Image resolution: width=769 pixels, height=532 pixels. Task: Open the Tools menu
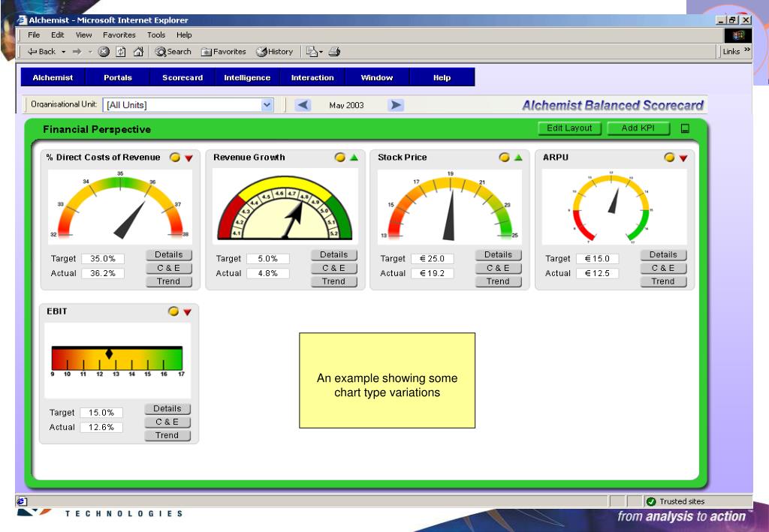coord(156,35)
